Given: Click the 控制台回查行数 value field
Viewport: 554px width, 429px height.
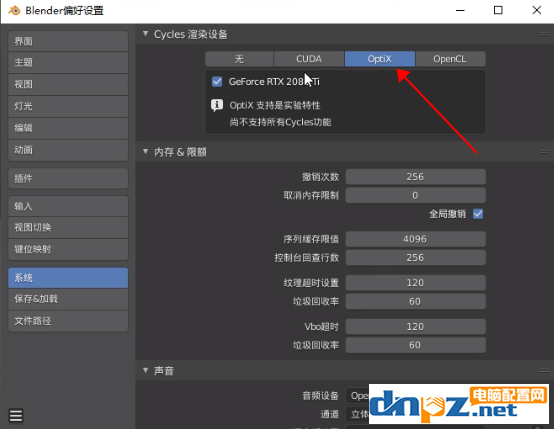Looking at the screenshot, I should pos(416,258).
